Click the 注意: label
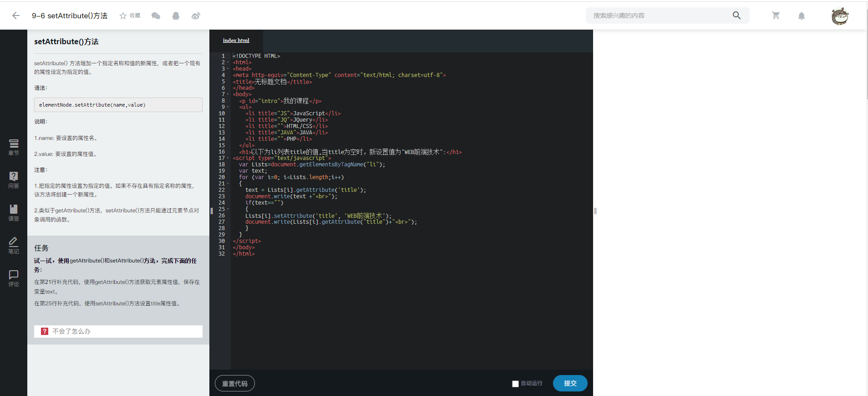Image resolution: width=868 pixels, height=396 pixels. [41, 170]
